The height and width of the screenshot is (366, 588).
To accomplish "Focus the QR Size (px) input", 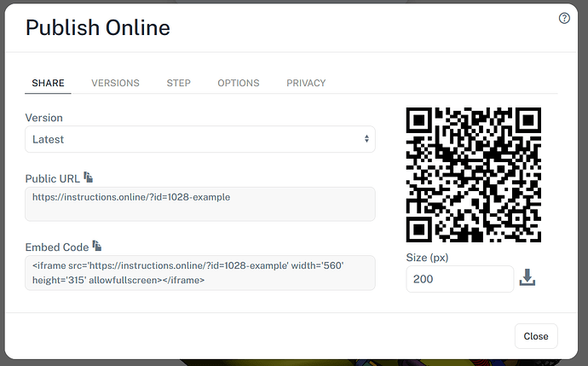I will (460, 279).
